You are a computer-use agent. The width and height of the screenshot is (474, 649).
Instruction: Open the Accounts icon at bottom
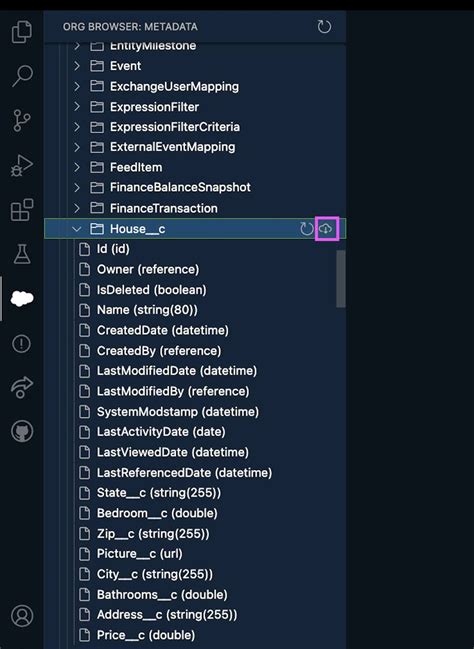pos(22,615)
